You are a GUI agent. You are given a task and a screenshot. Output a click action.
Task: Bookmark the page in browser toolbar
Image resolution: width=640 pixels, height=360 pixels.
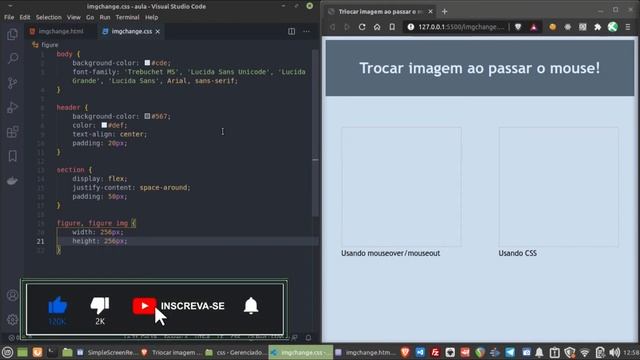[x=392, y=27]
